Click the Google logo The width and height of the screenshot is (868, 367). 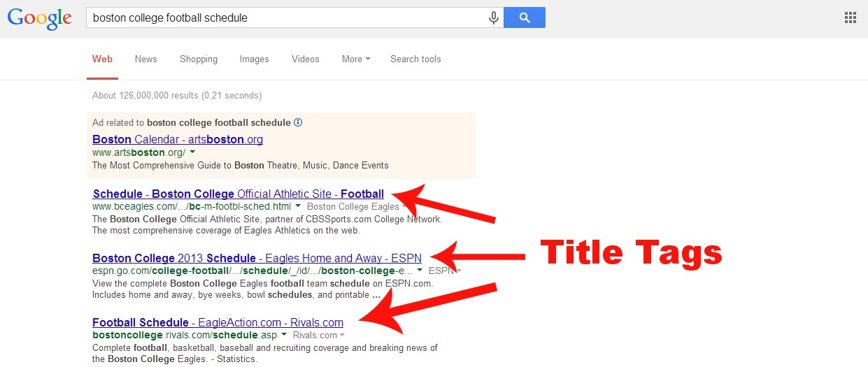(x=38, y=19)
